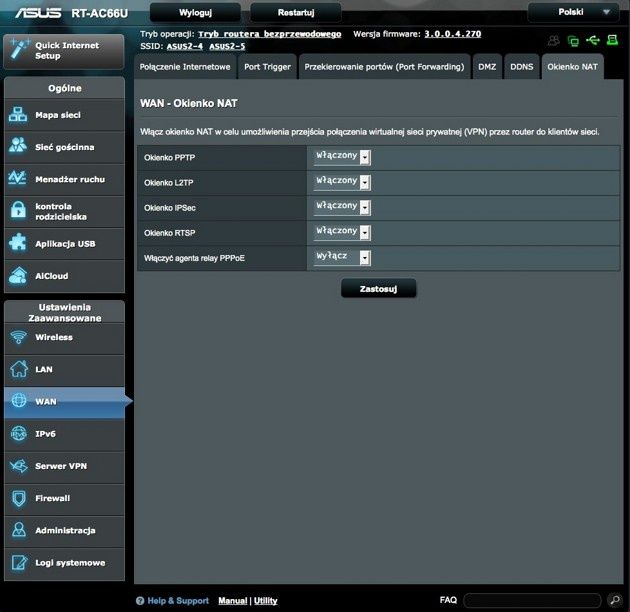
Task: Open firmware version 3.0.0.4.270 link
Action: coord(452,34)
